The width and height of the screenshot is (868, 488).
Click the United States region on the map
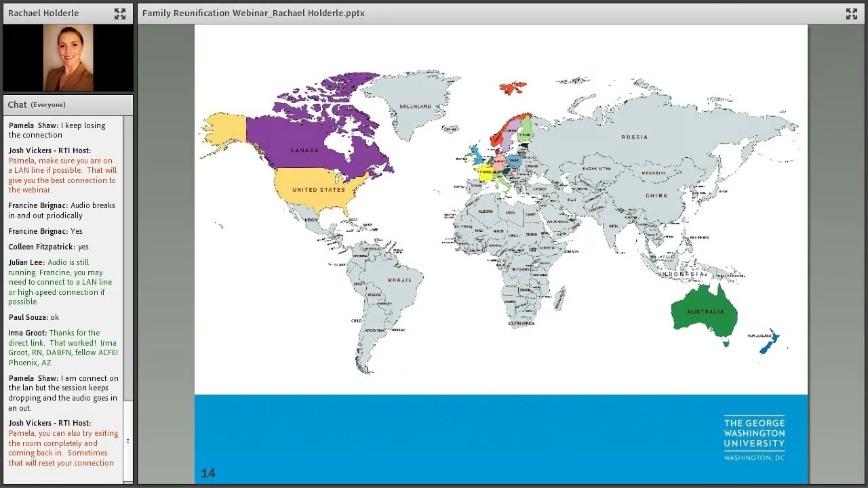[319, 189]
